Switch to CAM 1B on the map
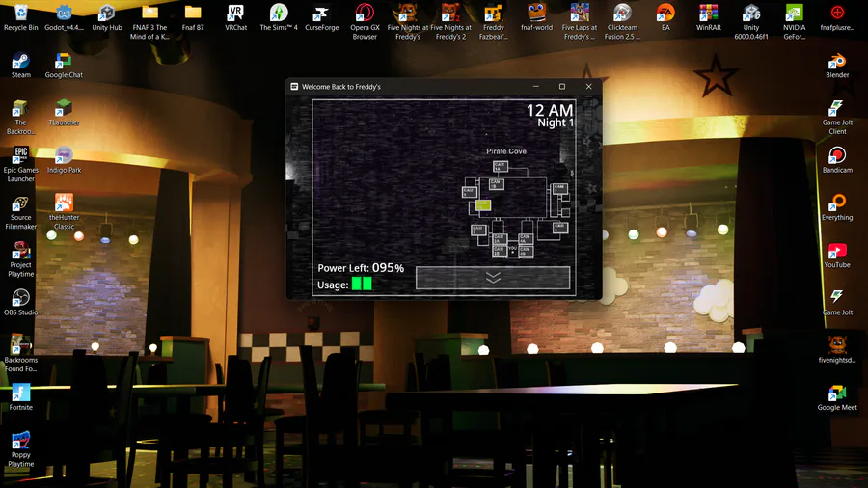868x488 pixels. click(x=497, y=184)
